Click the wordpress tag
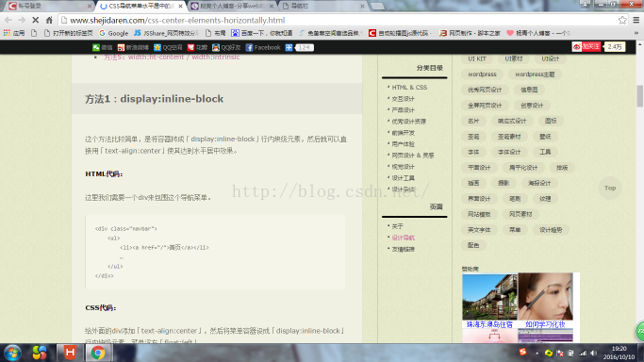644x362 pixels. [482, 74]
